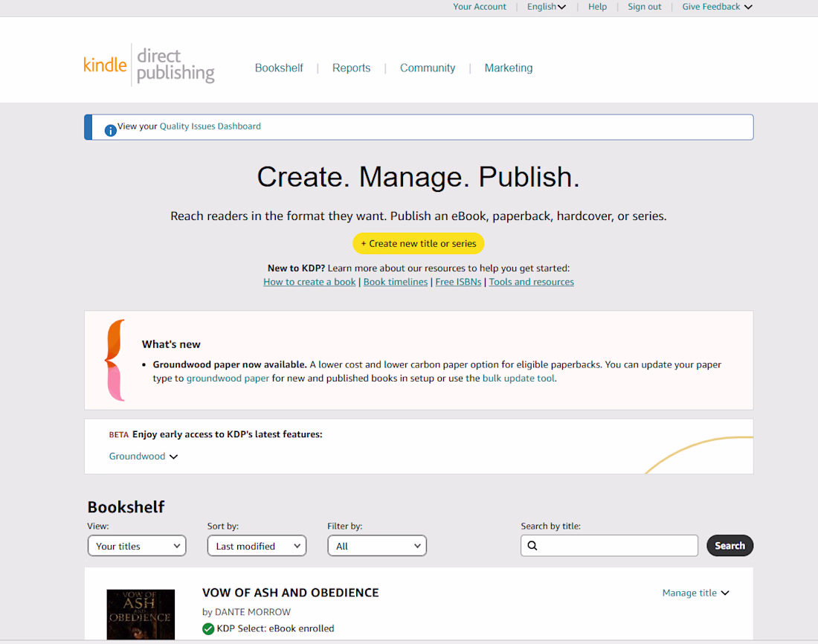The height and width of the screenshot is (644, 818).
Task: Open the Vow of Ash and Obedience cover thumbnail
Action: click(x=141, y=614)
